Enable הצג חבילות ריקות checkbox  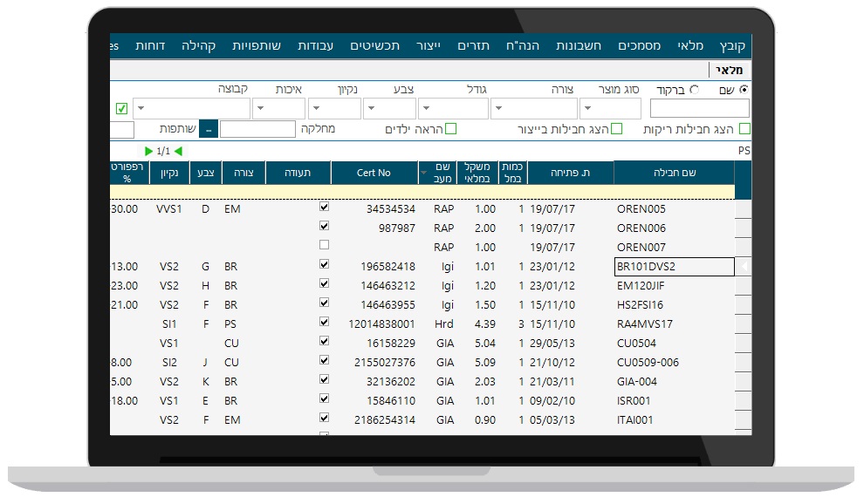[745, 129]
